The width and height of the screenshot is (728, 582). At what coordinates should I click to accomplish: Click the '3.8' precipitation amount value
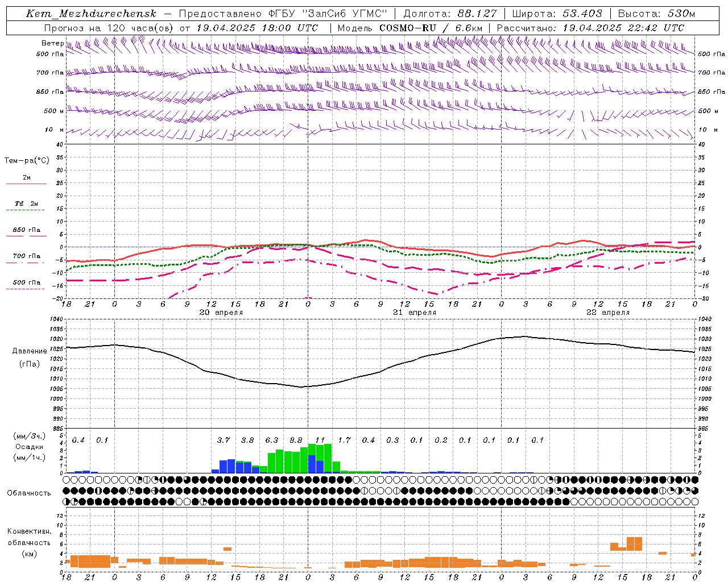click(247, 440)
